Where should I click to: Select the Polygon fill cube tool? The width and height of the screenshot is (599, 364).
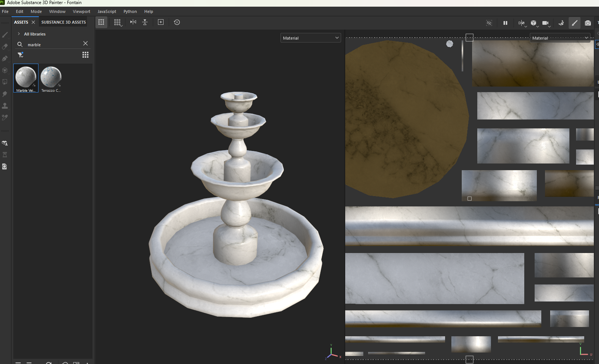[x=5, y=70]
